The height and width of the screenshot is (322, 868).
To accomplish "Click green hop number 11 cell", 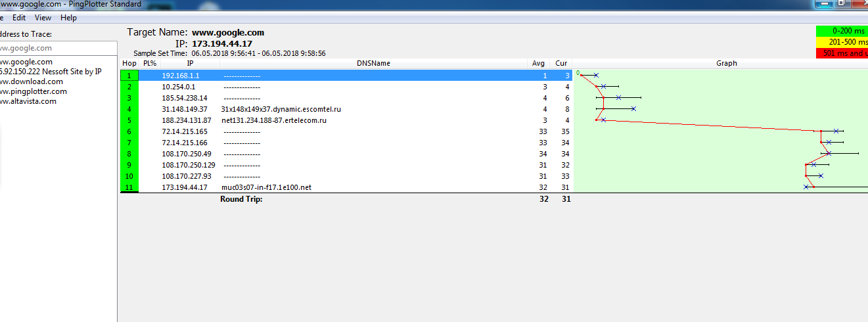I will click(129, 187).
